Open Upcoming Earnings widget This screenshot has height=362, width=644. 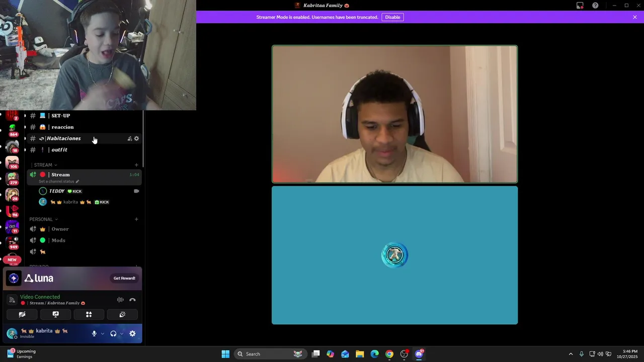(22, 354)
